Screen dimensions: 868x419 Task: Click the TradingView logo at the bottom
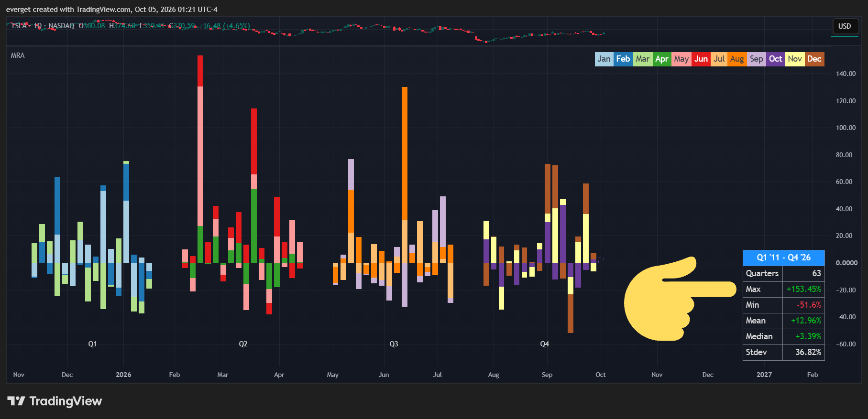55,401
